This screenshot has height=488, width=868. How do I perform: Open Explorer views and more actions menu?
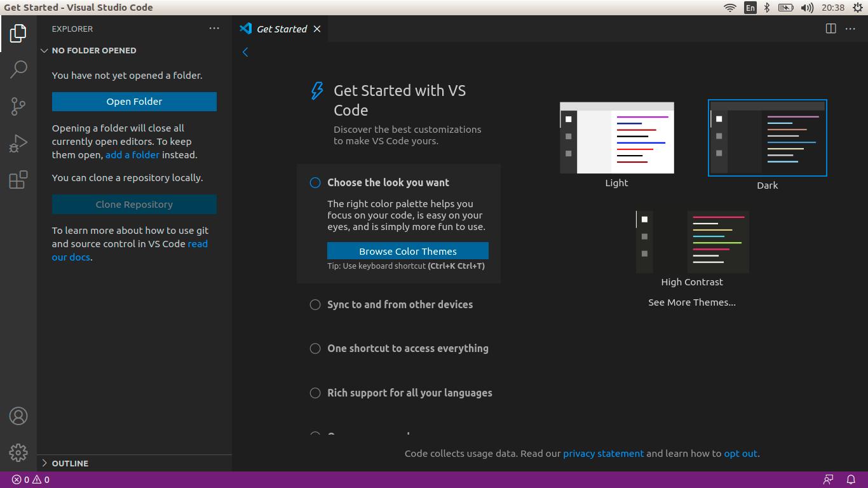214,29
